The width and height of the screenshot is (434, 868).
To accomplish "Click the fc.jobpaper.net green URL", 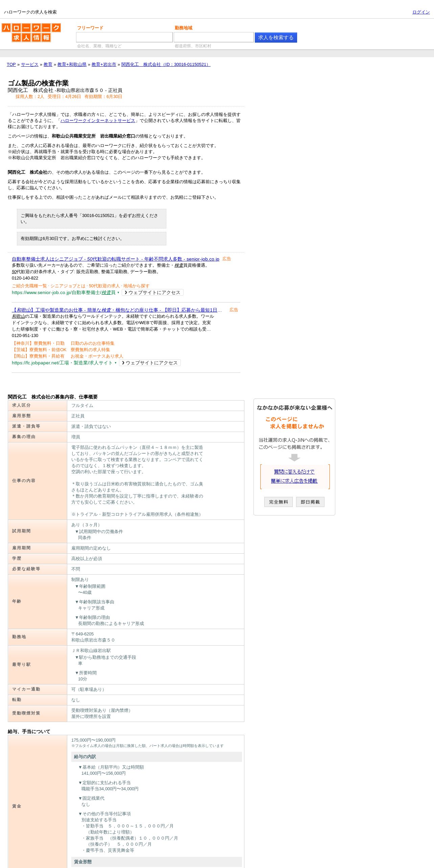I will point(62,363).
